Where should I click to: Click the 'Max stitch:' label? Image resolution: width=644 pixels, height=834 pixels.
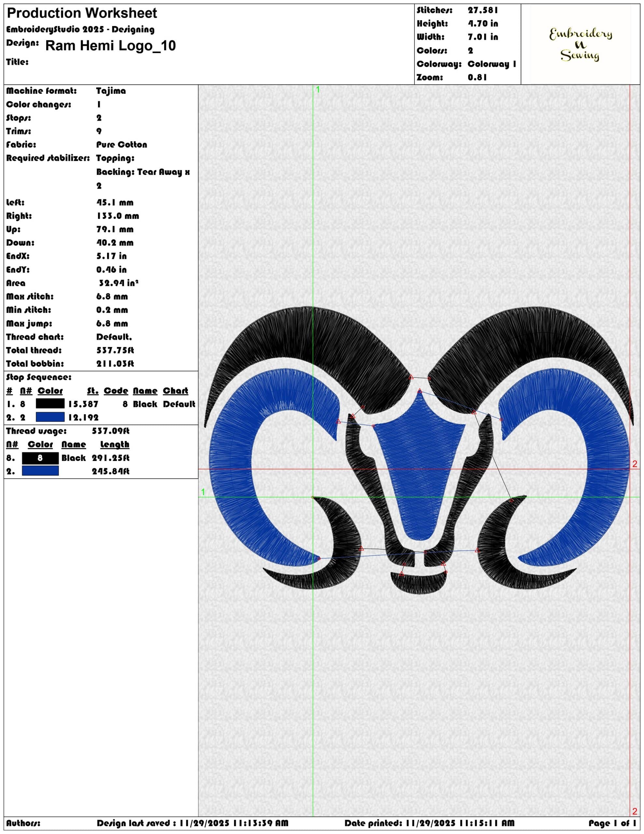point(30,297)
